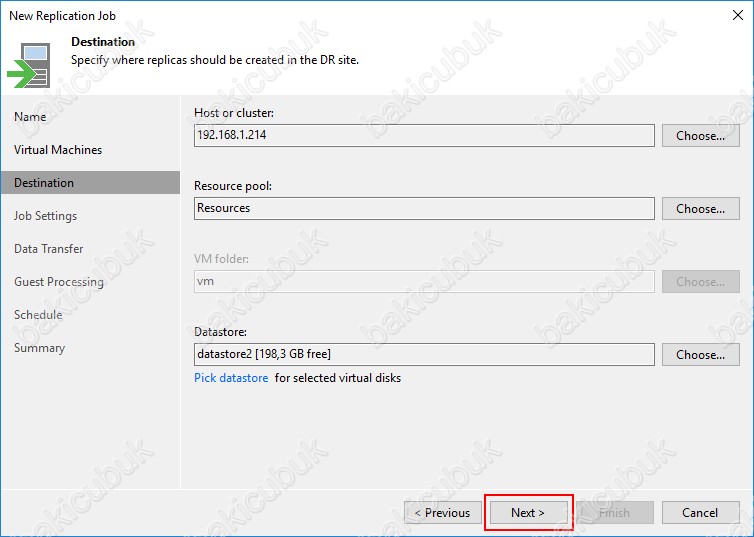Proceed with the Next button
The image size is (754, 537).
[x=528, y=513]
